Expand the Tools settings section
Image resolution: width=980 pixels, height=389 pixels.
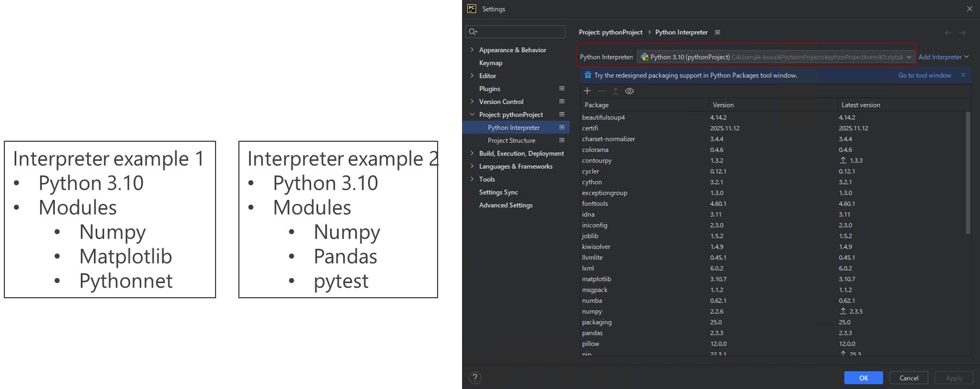point(472,179)
